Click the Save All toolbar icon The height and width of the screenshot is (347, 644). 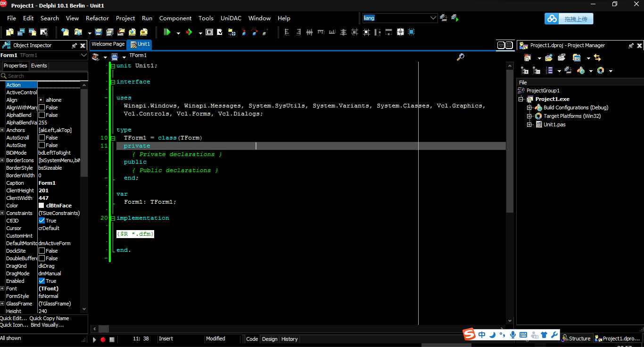point(109,32)
